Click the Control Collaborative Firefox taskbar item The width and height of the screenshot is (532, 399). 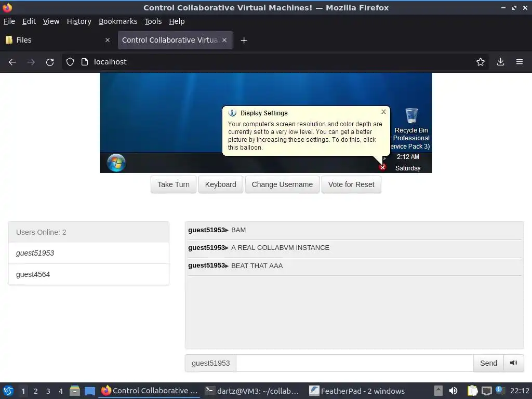[x=149, y=391]
